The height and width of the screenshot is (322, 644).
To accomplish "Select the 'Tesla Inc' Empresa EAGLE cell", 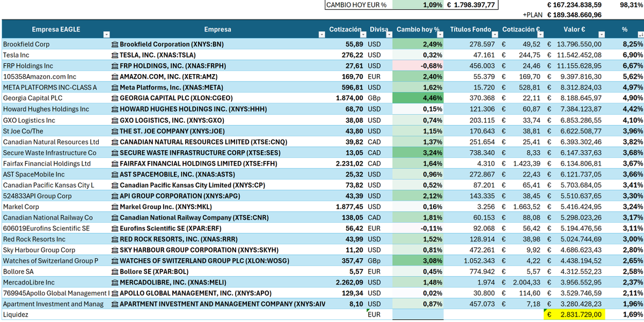I will pyautogui.click(x=55, y=55).
